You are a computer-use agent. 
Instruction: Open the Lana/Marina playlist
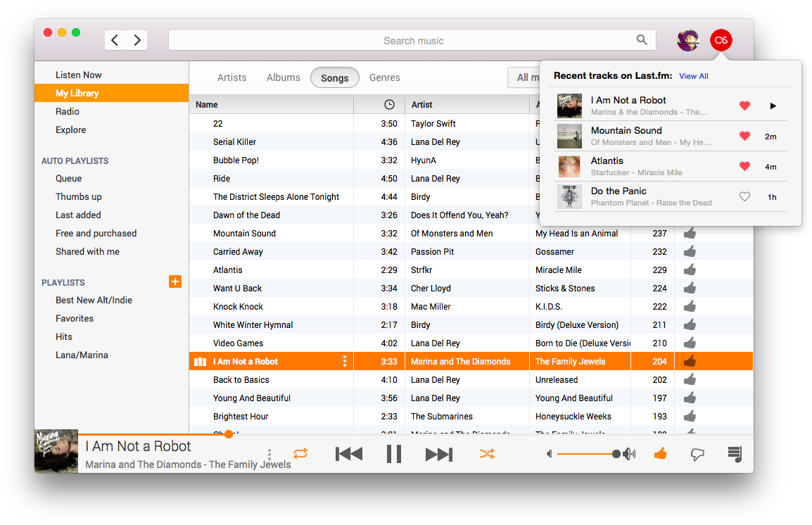tap(111, 355)
